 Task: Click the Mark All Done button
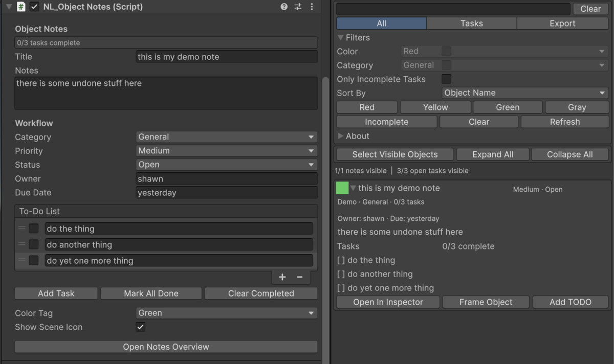[x=151, y=293]
